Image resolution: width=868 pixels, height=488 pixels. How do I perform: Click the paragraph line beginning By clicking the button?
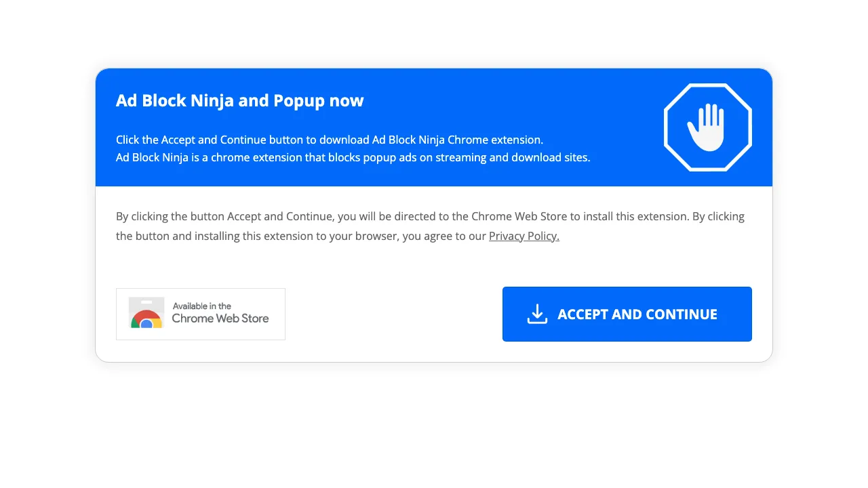click(430, 216)
